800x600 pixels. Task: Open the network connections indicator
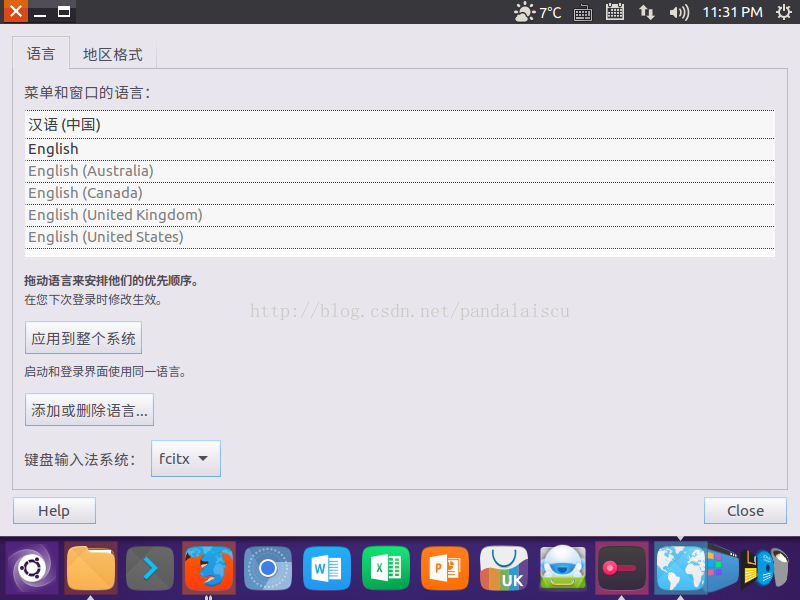pyautogui.click(x=647, y=12)
